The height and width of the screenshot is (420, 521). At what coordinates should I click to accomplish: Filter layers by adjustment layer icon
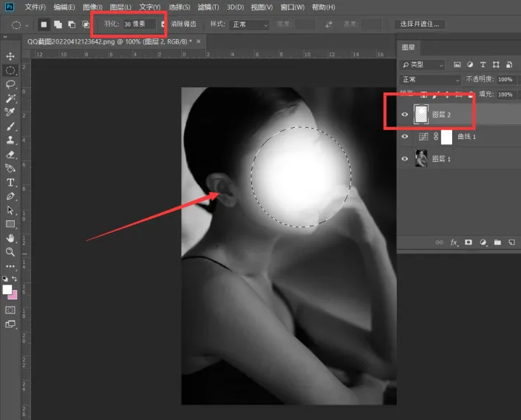click(470, 65)
